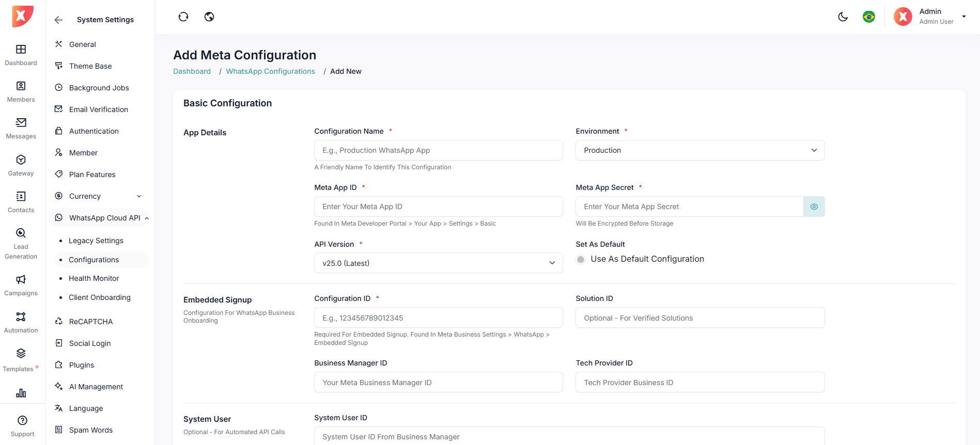Open Health Monitor submenu item
Viewport: 980px width, 445px height.
pos(94,278)
